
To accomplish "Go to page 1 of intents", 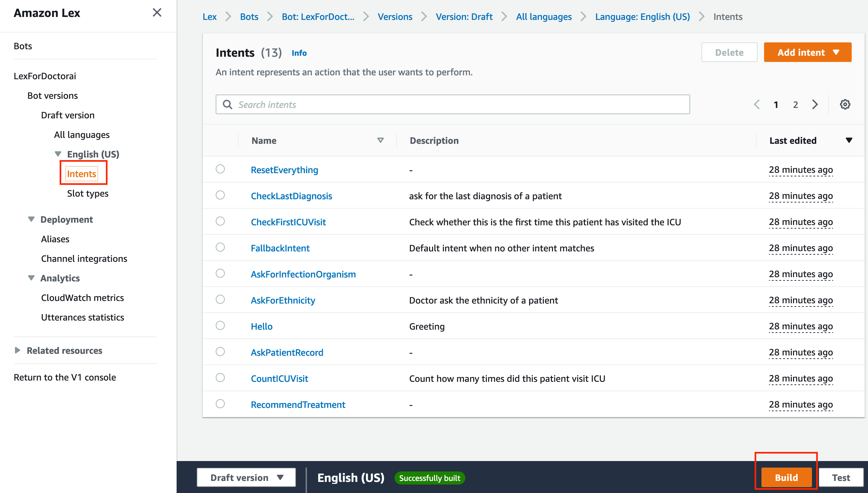I will [776, 105].
